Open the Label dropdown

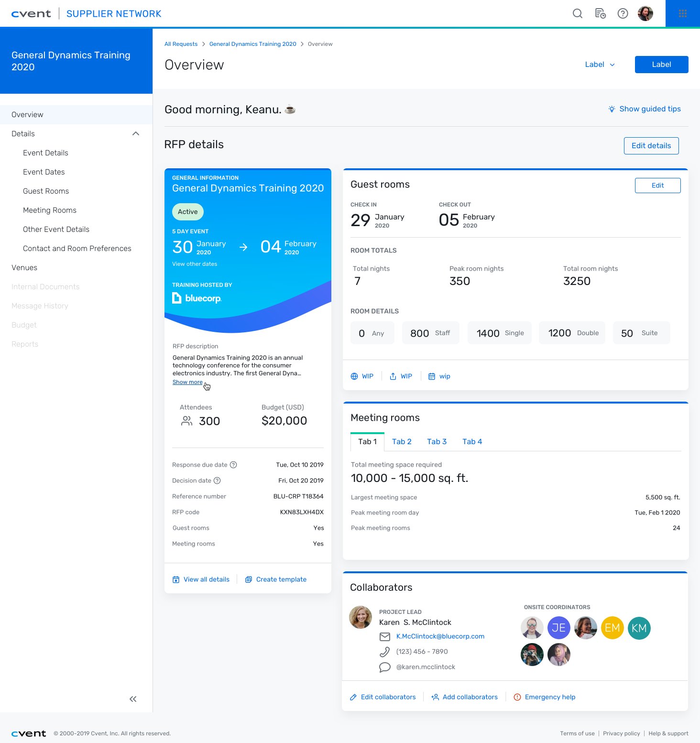point(600,65)
